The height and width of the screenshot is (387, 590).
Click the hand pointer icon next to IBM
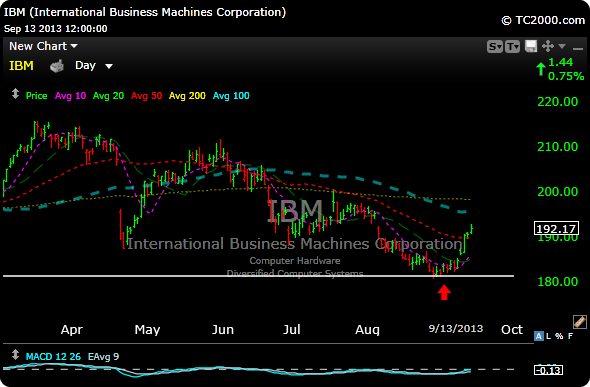coord(57,66)
